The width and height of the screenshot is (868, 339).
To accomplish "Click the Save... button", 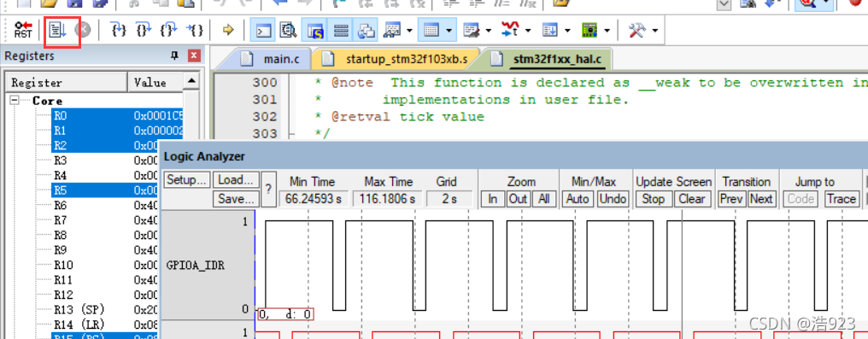I will 236,199.
